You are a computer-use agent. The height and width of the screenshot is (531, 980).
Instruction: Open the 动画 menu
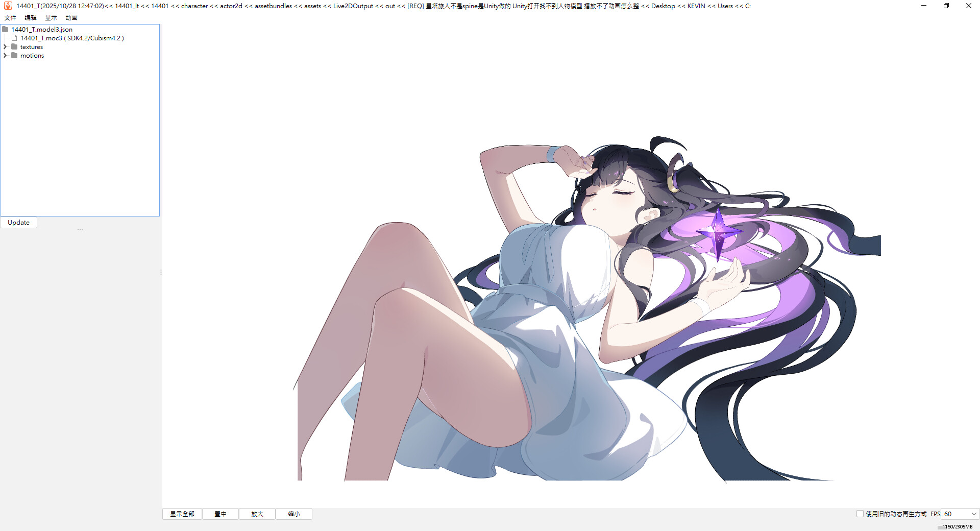pyautogui.click(x=71, y=17)
